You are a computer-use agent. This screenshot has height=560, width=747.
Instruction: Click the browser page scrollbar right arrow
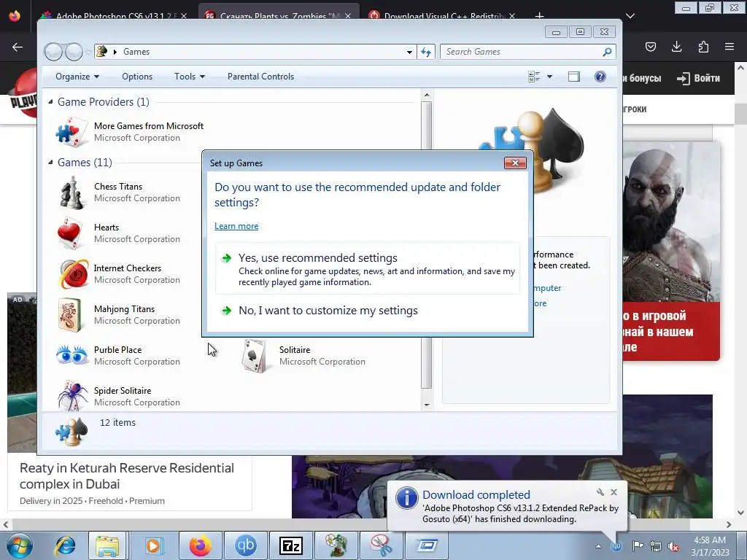(729, 525)
